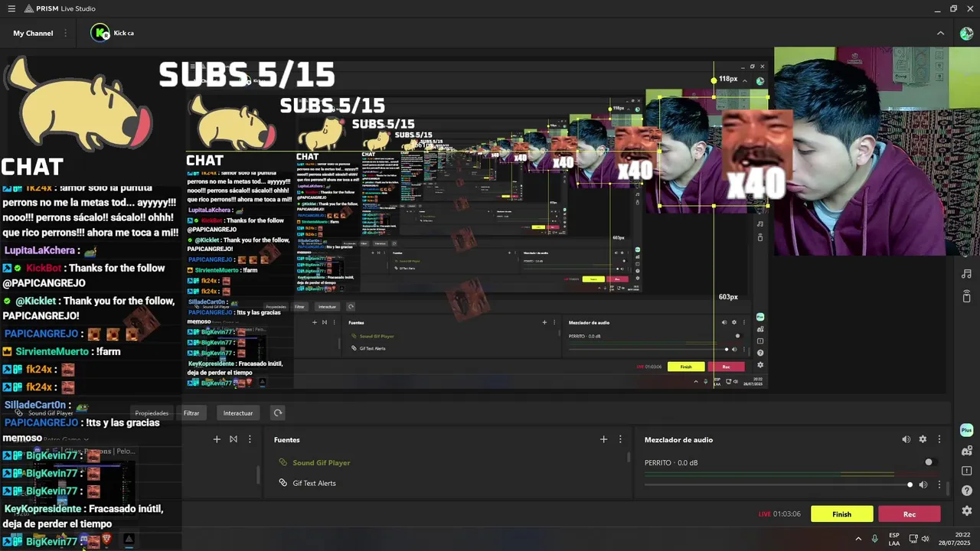The image size is (980, 551).
Task: Click the Fuentes panel title
Action: 287,440
